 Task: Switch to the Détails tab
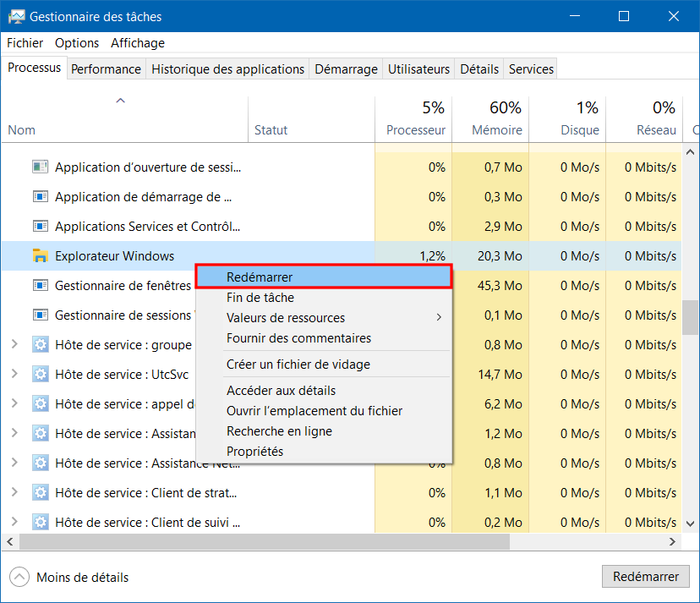(479, 69)
